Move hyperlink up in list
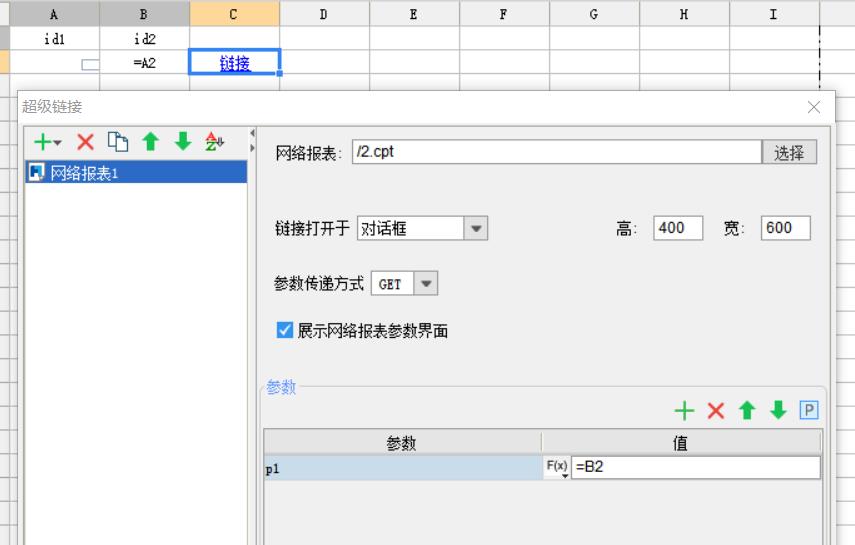The width and height of the screenshot is (855, 545). (150, 142)
